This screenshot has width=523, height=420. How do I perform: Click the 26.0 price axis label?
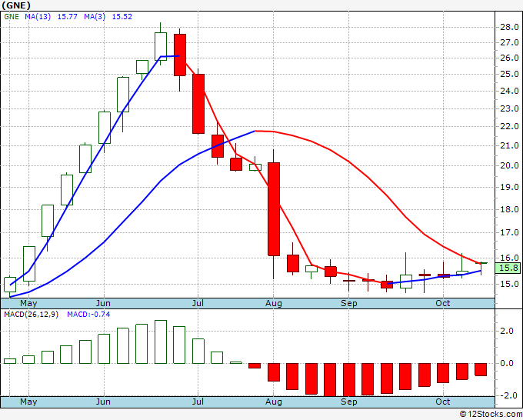(509, 58)
